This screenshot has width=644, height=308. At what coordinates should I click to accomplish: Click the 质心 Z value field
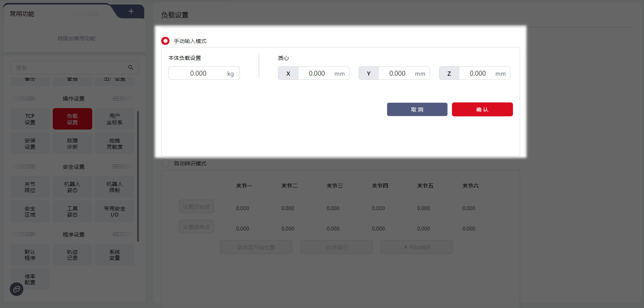(477, 73)
